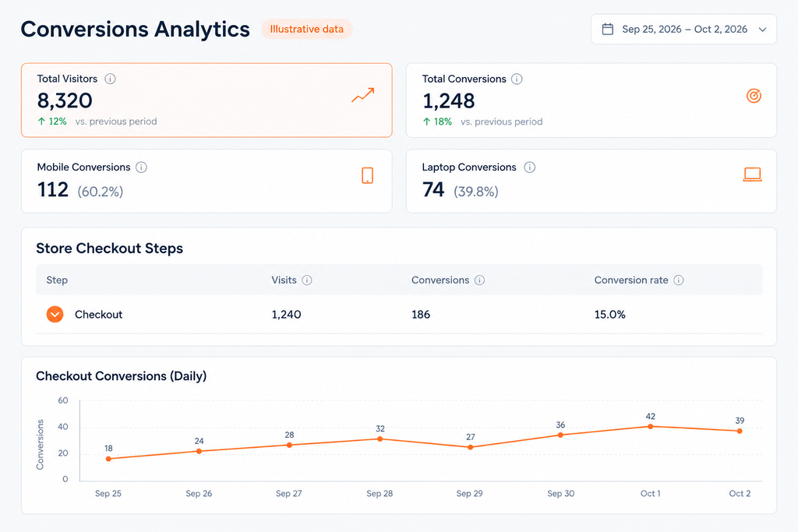The image size is (798, 532).
Task: Click the Sep 29 data point labeled 27
Action: [x=470, y=448]
